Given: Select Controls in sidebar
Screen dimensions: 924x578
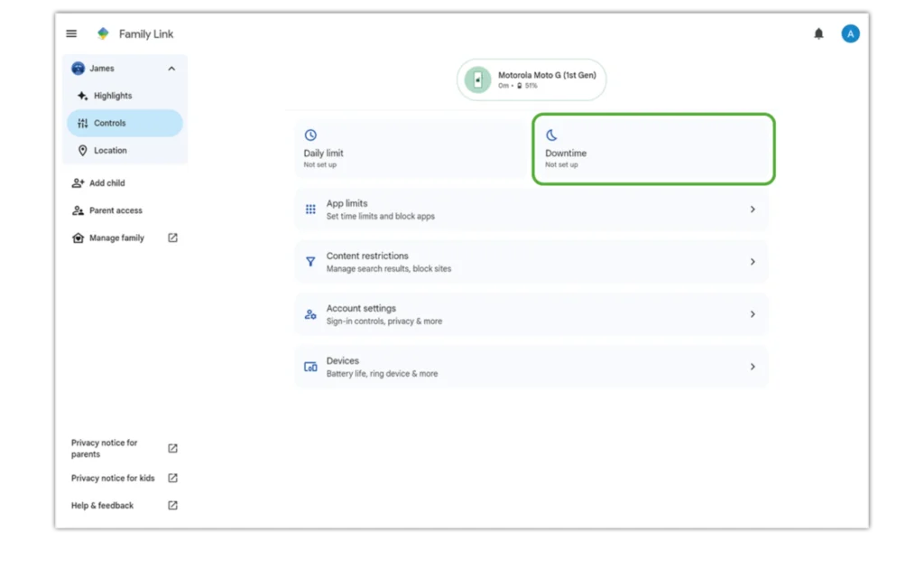Looking at the screenshot, I should coord(125,123).
